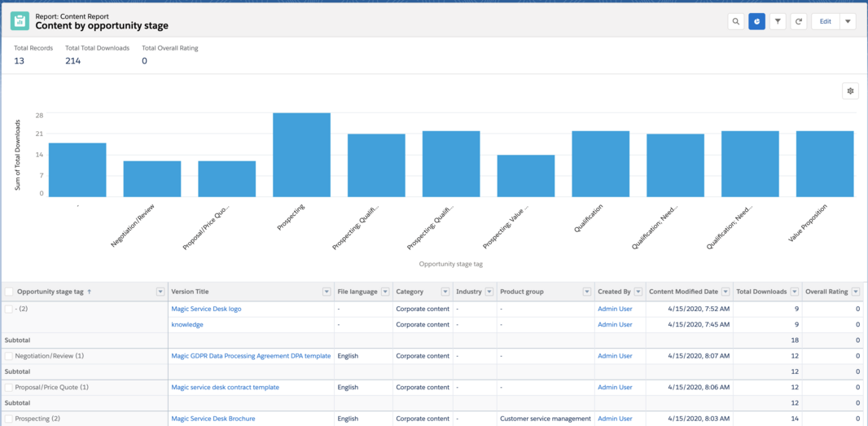Click the Content Report icon
Image resolution: width=868 pixels, height=426 pixels.
click(x=20, y=21)
